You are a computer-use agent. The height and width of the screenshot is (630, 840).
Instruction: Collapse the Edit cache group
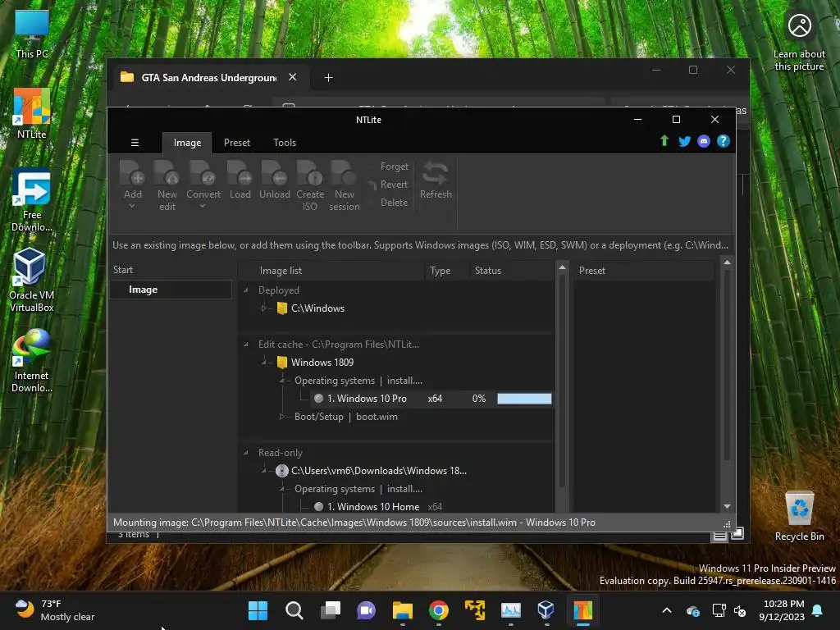point(246,345)
